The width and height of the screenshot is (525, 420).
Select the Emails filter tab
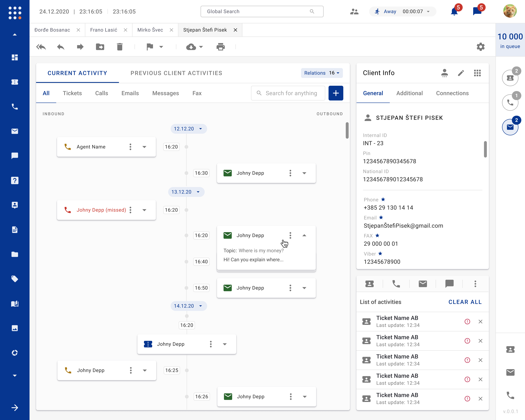pos(130,93)
